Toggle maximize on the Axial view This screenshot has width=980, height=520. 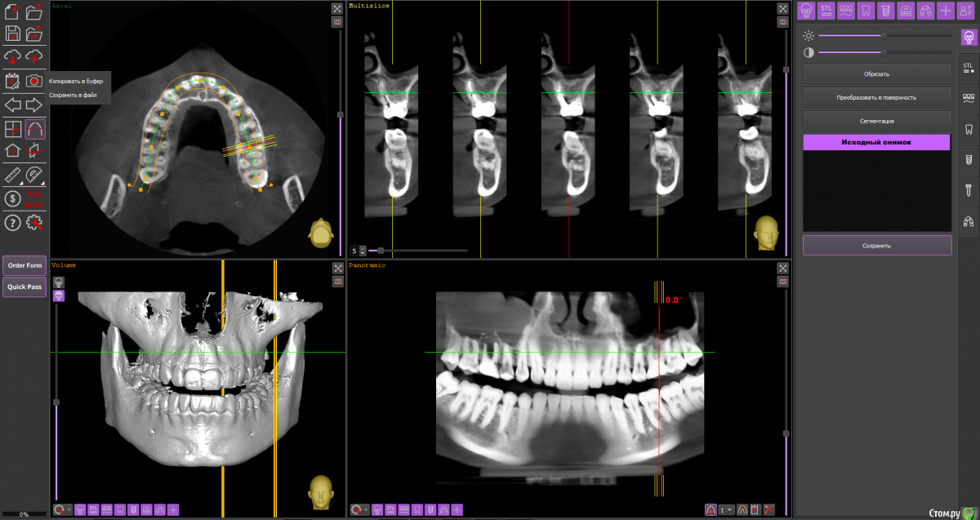click(x=337, y=8)
